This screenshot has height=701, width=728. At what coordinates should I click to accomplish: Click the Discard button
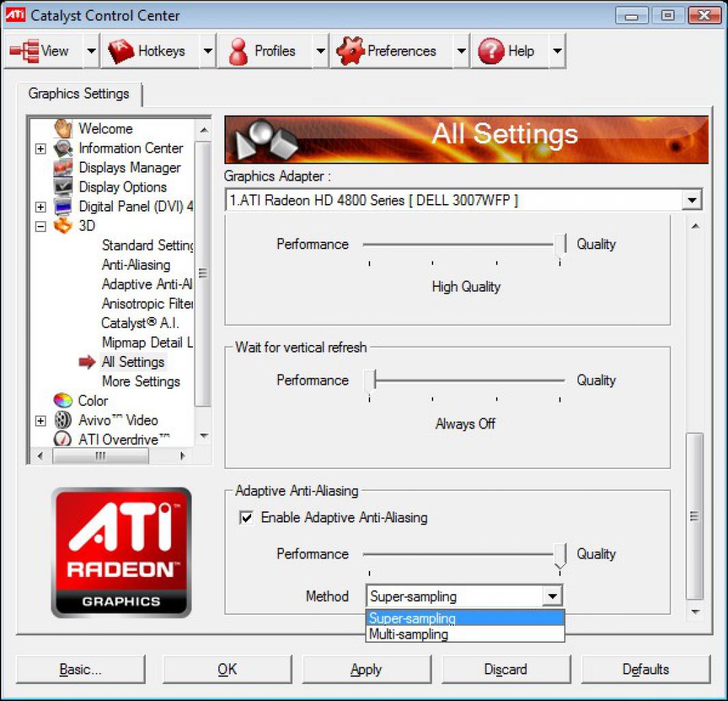(506, 669)
